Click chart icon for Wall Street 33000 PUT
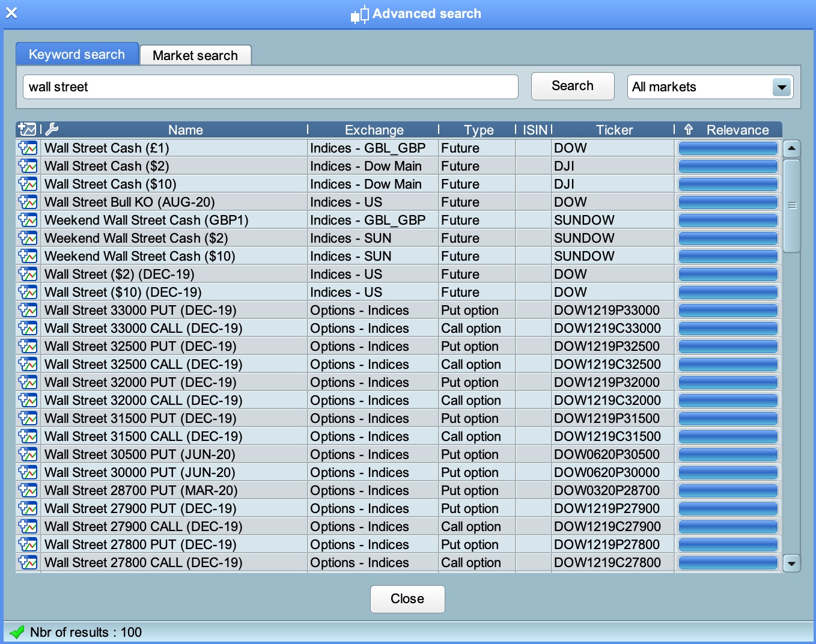The image size is (816, 644). [x=28, y=310]
